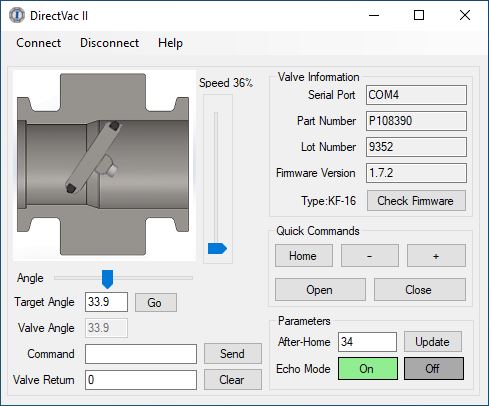Click the Speed 36% label
The height and width of the screenshot is (406, 489).
coord(226,83)
